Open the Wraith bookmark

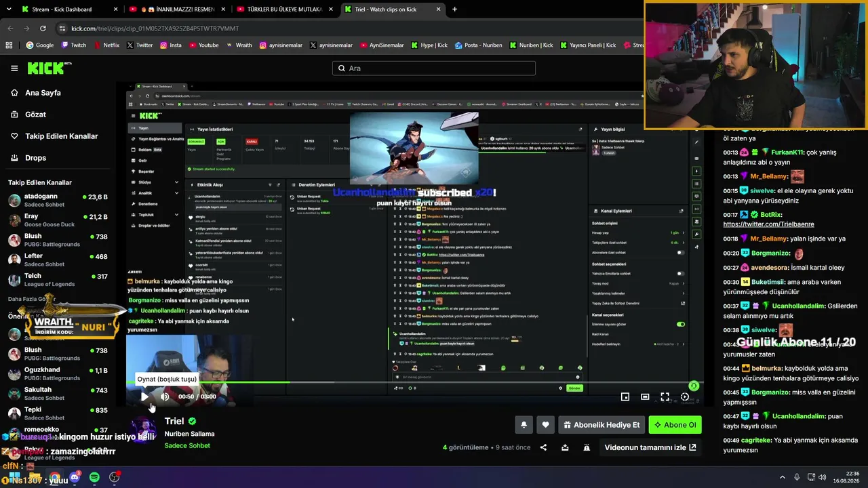point(239,45)
